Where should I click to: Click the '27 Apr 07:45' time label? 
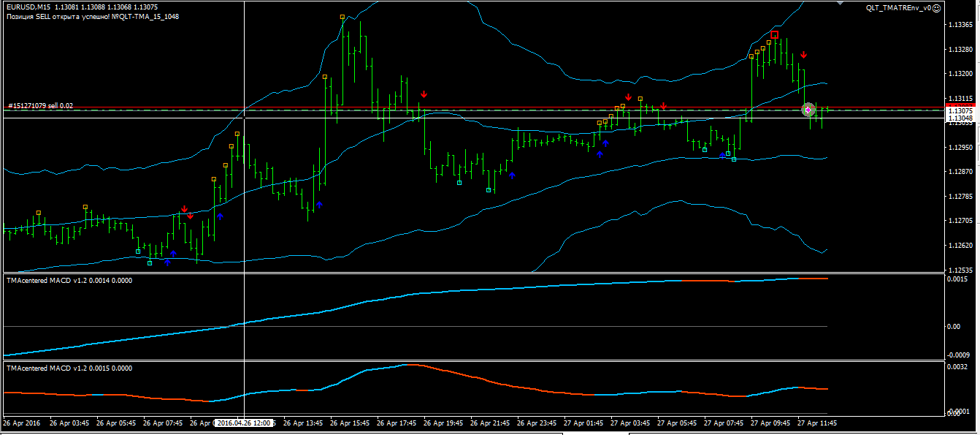point(723,423)
